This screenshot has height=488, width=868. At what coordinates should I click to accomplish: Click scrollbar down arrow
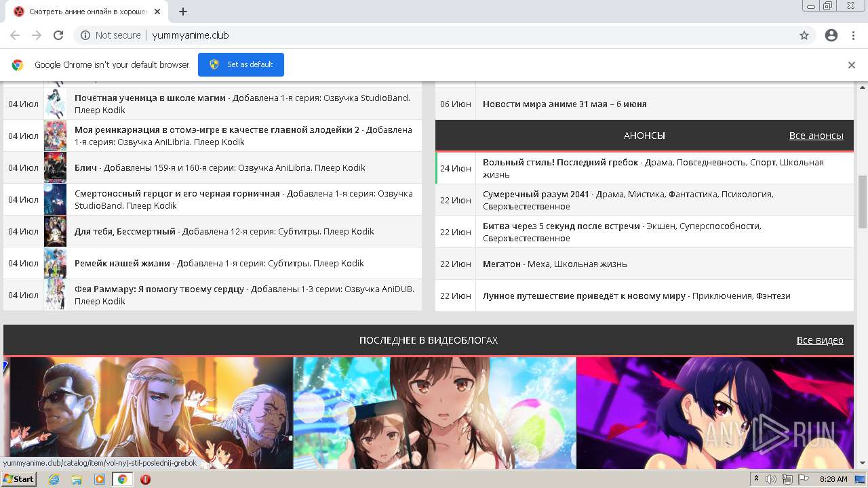point(863,463)
